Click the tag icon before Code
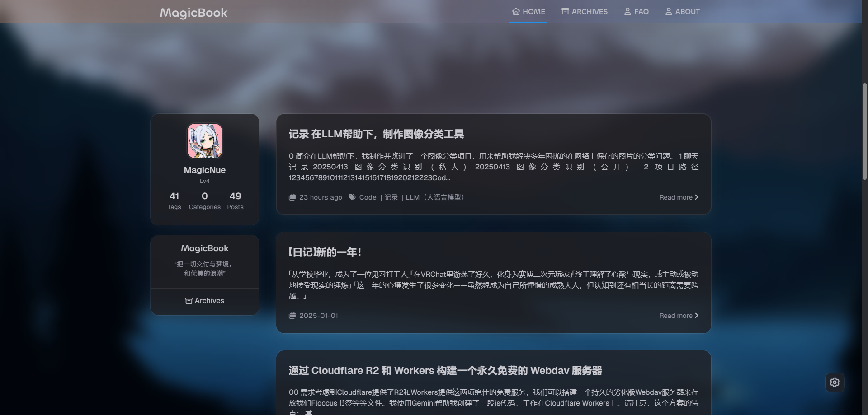 coord(352,197)
